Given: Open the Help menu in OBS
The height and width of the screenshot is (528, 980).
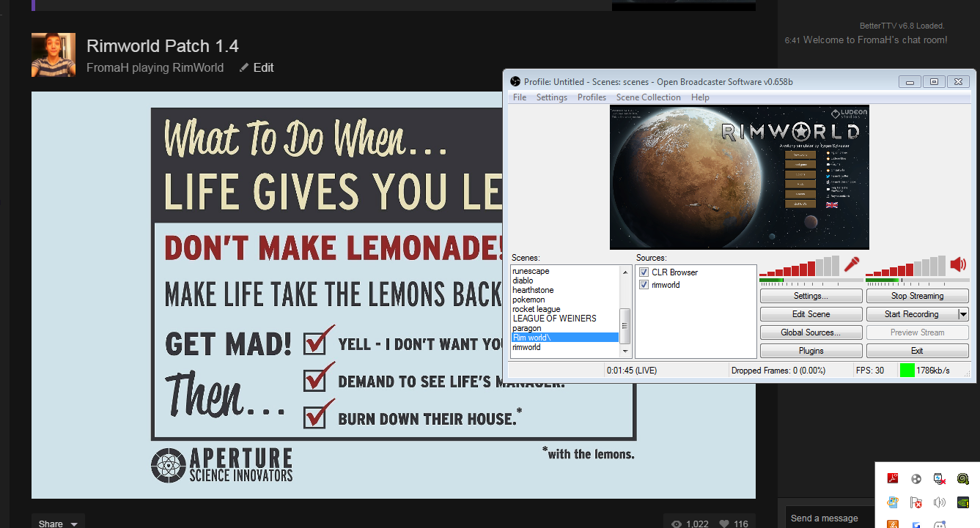Looking at the screenshot, I should pyautogui.click(x=700, y=97).
